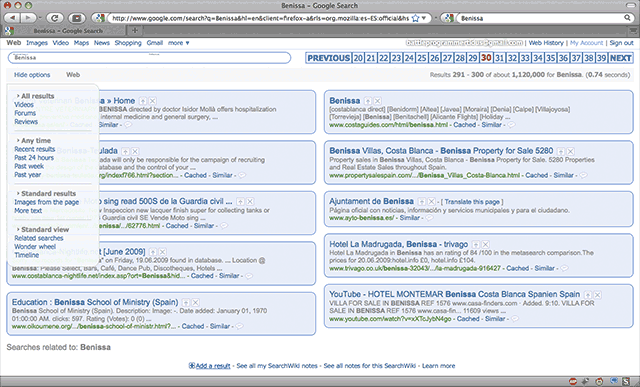The width and height of the screenshot is (640, 387).
Task: Remove Hotel La Madrugada trivago result
Action: (x=485, y=245)
